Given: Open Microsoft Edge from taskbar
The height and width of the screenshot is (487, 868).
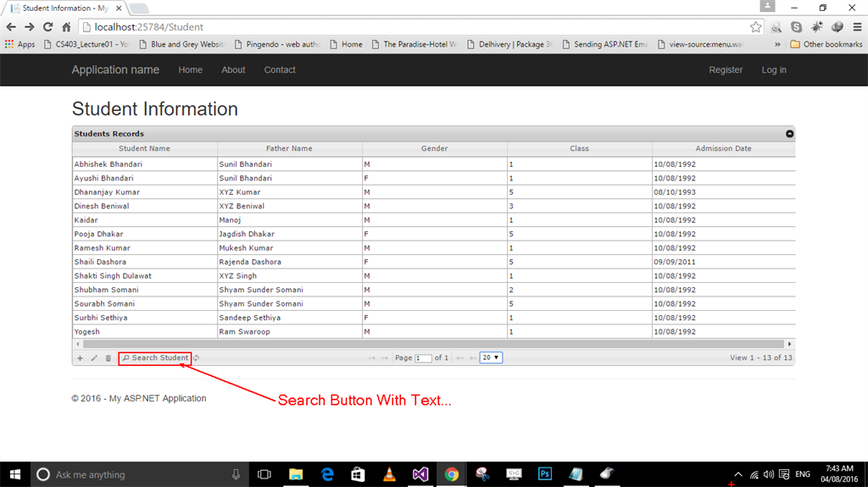Looking at the screenshot, I should point(327,474).
